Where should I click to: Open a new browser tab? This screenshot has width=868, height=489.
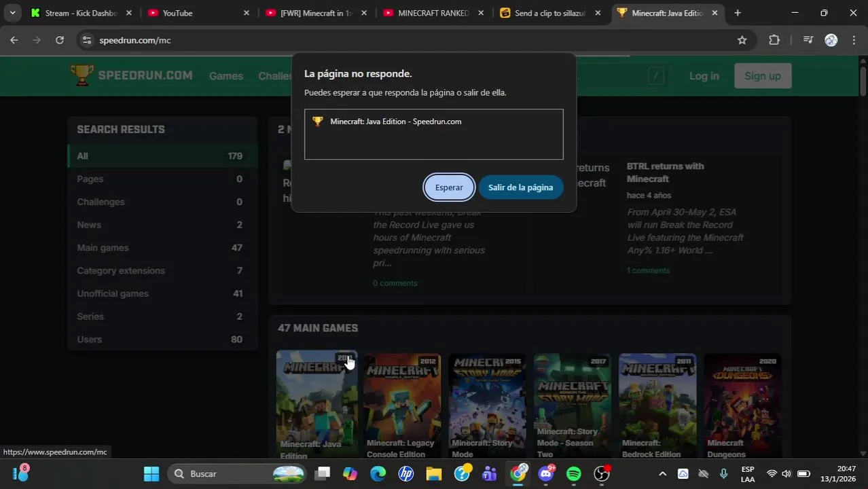pyautogui.click(x=738, y=13)
